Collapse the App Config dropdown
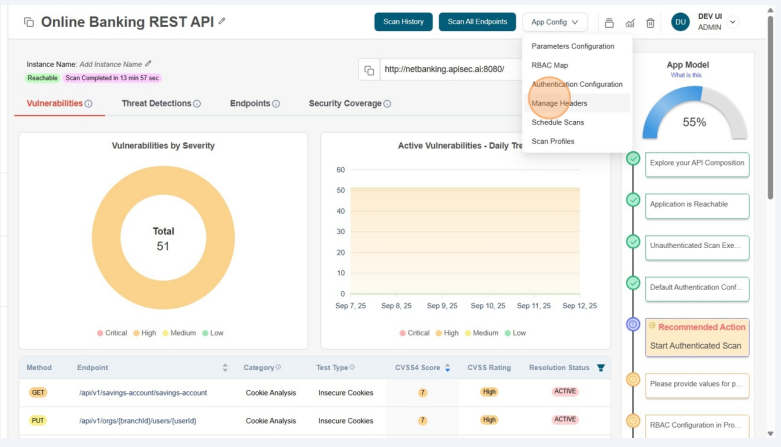The width and height of the screenshot is (781, 447). (x=554, y=22)
